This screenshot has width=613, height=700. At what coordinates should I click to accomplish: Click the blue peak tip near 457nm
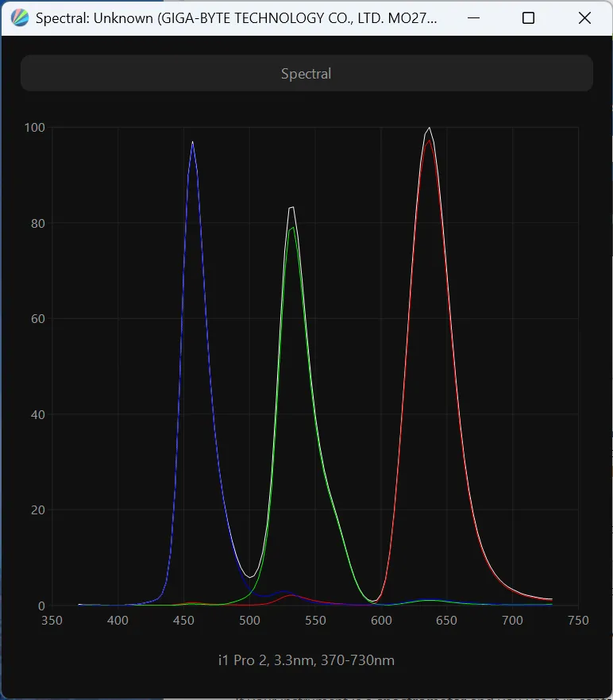coord(192,143)
